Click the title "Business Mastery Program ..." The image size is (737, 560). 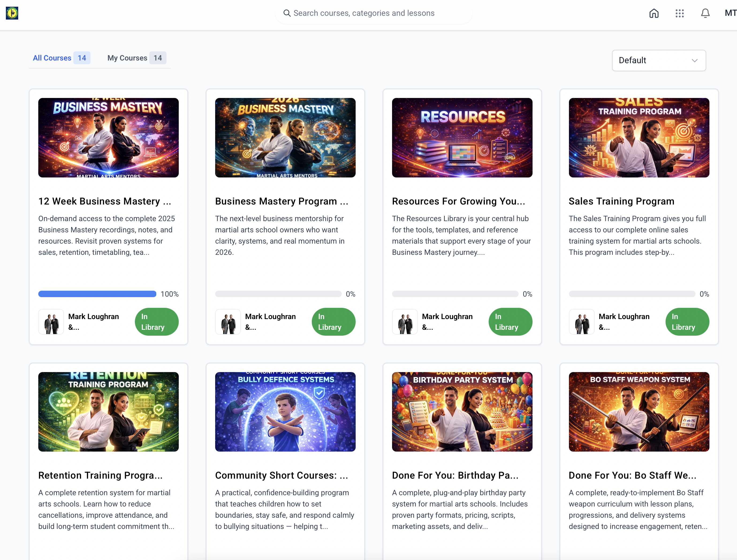tap(282, 201)
